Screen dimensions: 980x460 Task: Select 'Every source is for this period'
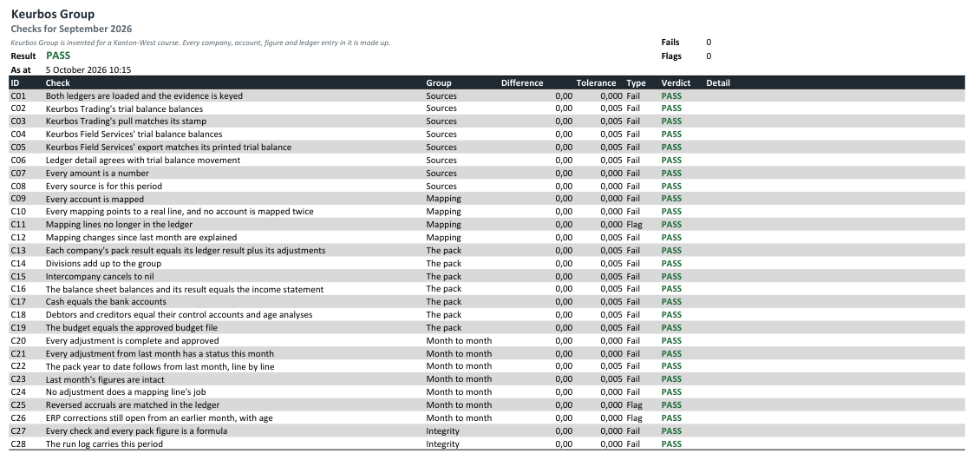(x=104, y=186)
